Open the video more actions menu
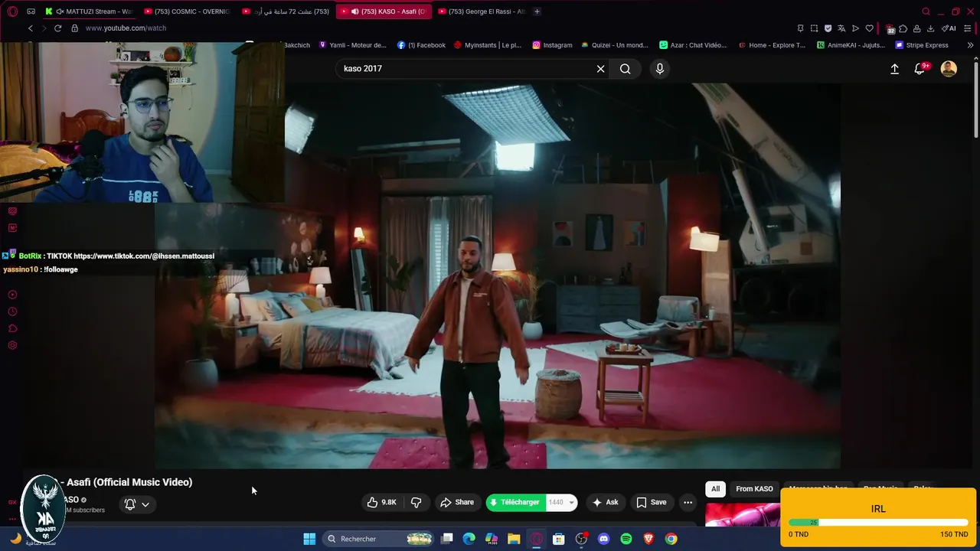 (688, 502)
